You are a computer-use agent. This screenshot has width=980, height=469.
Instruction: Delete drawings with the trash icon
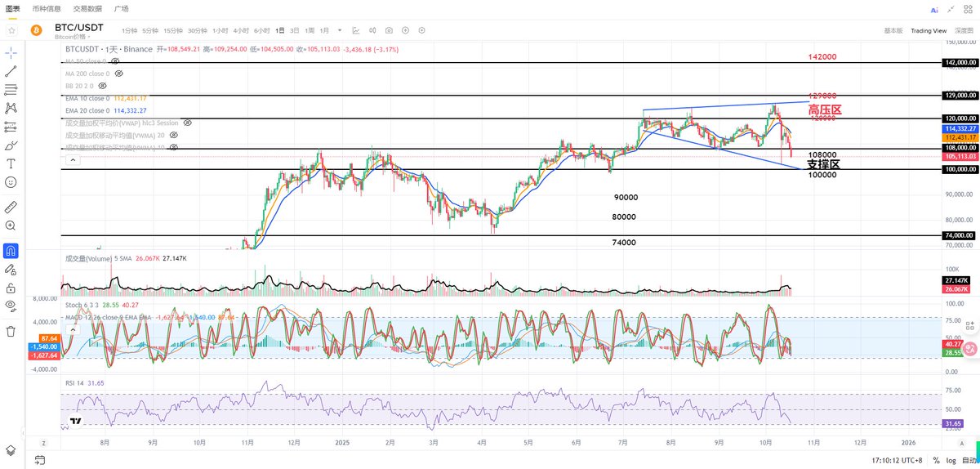click(11, 331)
